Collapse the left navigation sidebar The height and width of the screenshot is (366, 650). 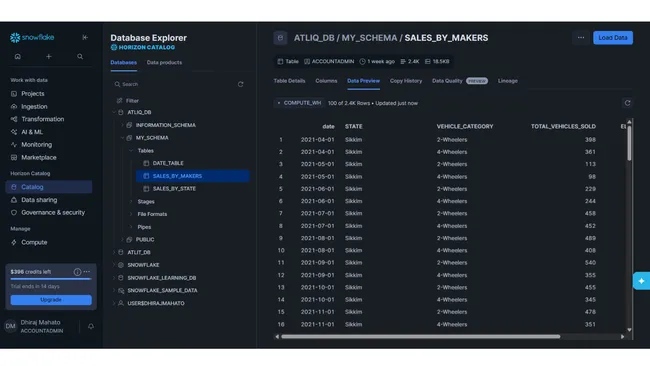85,37
